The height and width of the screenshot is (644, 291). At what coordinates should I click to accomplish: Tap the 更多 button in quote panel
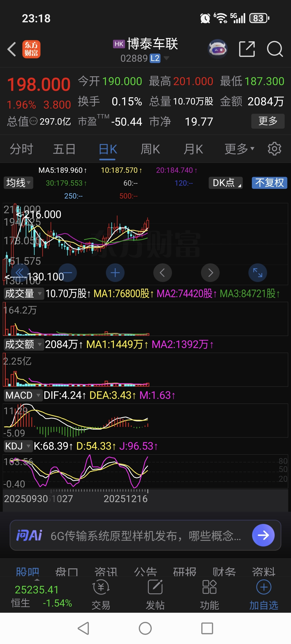pos(268,121)
